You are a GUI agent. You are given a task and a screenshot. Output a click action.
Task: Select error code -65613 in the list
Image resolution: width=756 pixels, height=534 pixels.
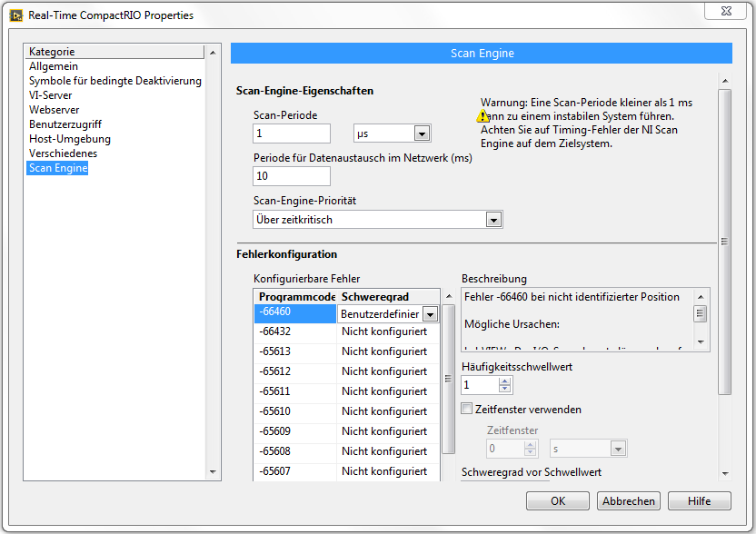[x=294, y=351]
